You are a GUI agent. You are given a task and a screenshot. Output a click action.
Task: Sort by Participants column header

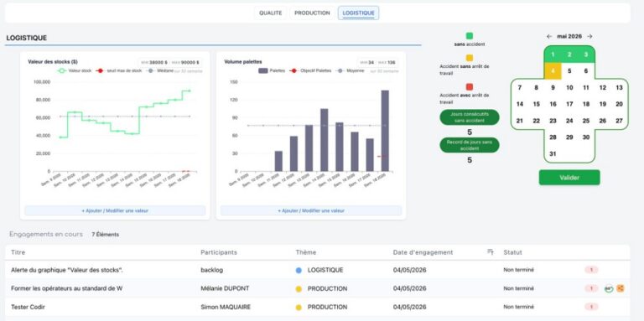click(219, 252)
